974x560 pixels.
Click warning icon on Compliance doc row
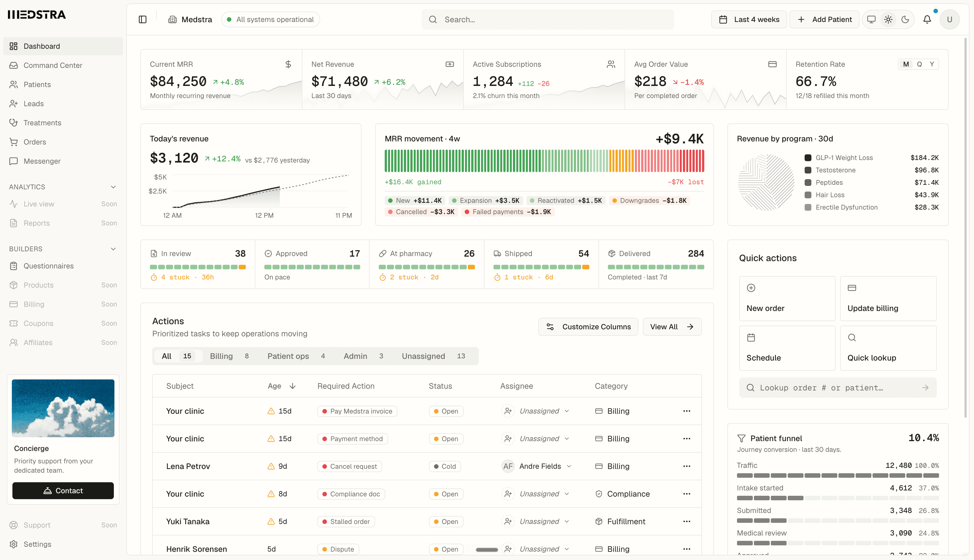(271, 494)
